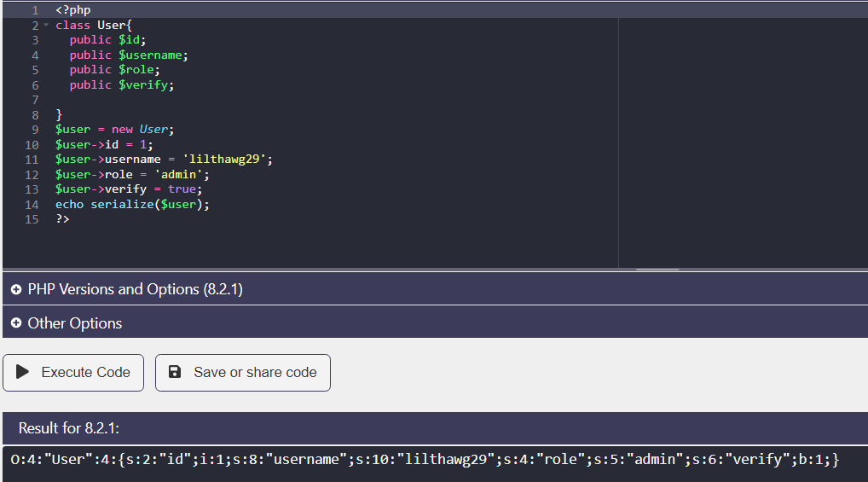The height and width of the screenshot is (482, 868).
Task: Click the opening <?php tag
Action: point(72,10)
